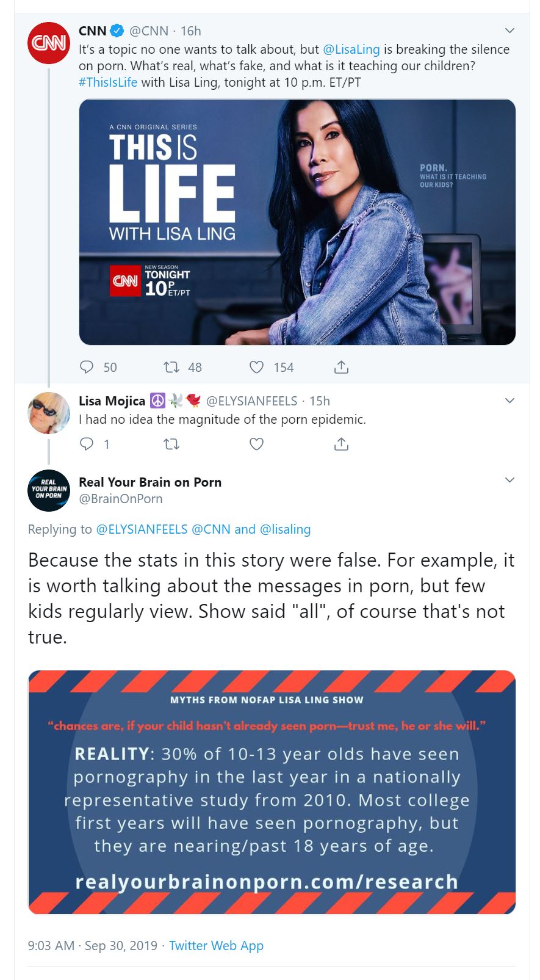This screenshot has width=540, height=980.
Task: Open Lisa Mojica's profile picture
Action: click(49, 413)
